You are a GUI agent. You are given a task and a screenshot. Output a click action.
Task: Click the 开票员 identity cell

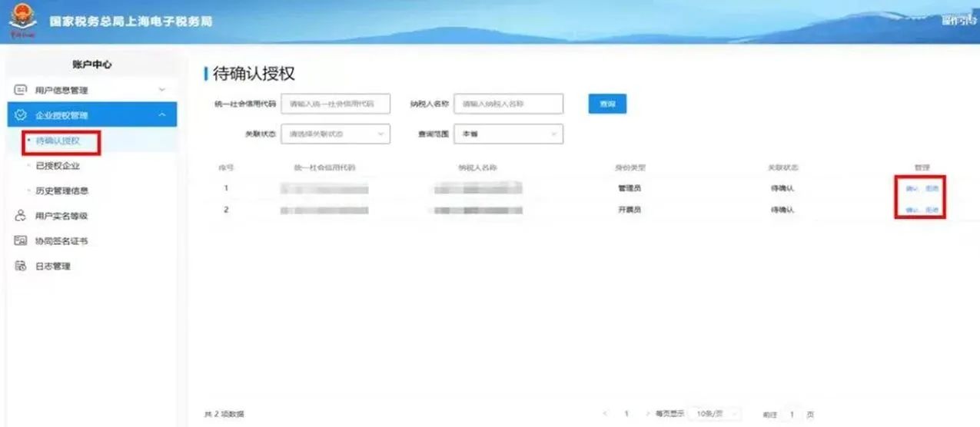click(x=629, y=210)
